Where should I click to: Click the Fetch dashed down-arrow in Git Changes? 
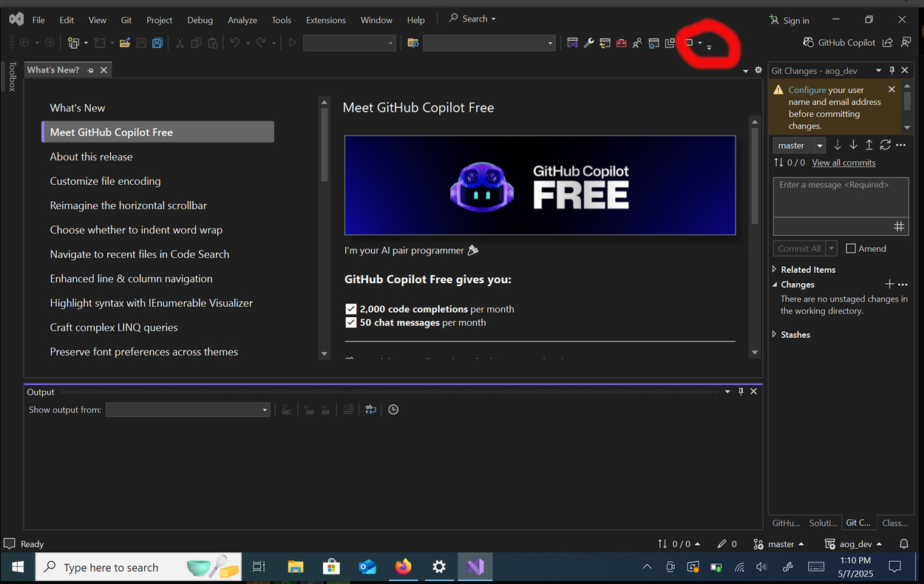[x=838, y=145]
